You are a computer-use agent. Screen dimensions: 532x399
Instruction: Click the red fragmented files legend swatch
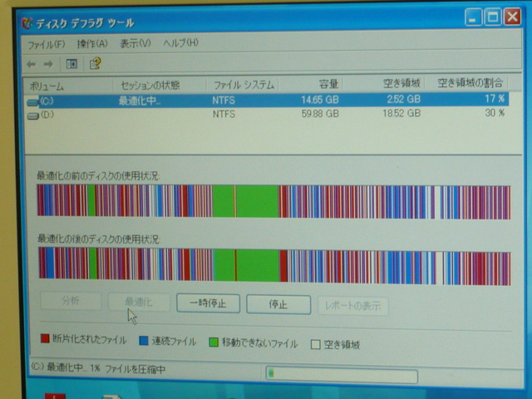click(46, 341)
